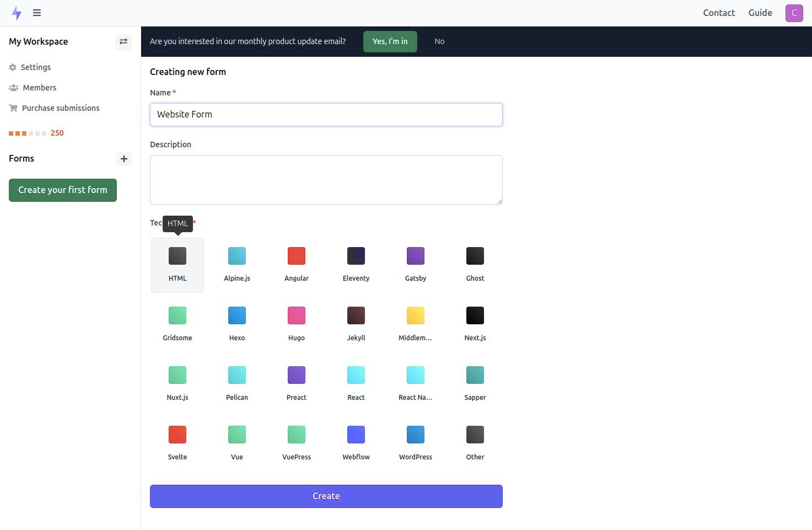Select the Next.js icon

pyautogui.click(x=475, y=315)
